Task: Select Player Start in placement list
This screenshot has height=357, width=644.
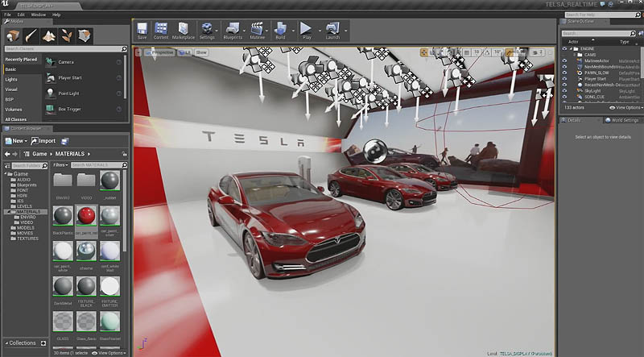Action: pyautogui.click(x=84, y=77)
